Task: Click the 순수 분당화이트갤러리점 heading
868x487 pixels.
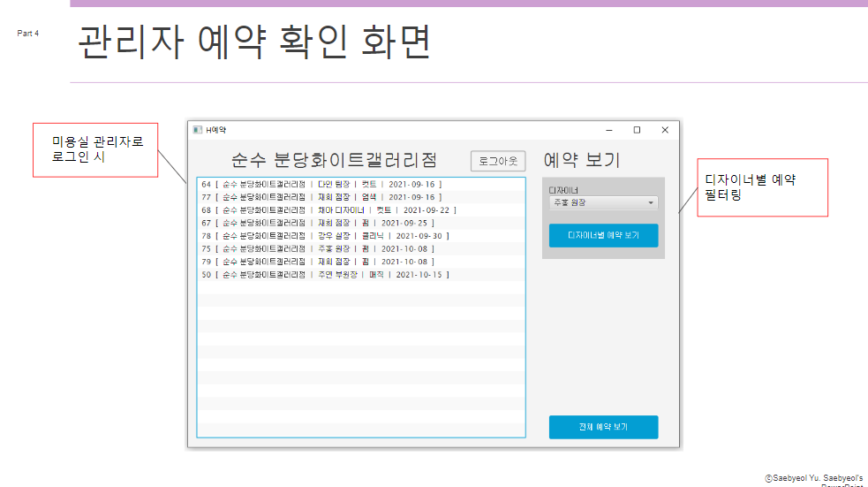Action: pyautogui.click(x=334, y=160)
